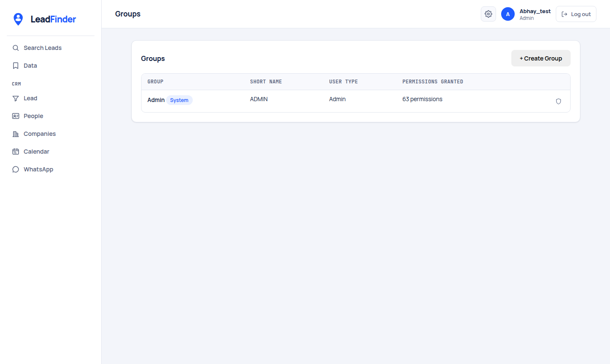This screenshot has width=610, height=364.
Task: Click the Companies building icon
Action: pos(16,134)
